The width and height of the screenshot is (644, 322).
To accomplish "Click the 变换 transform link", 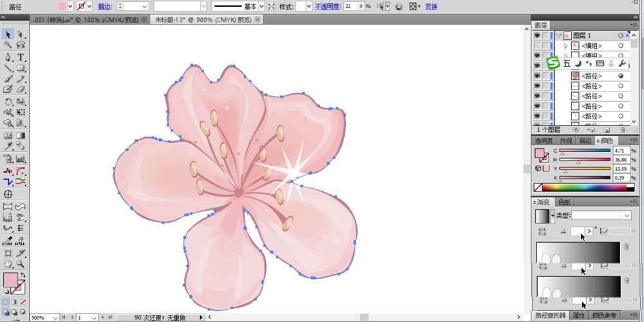I will coord(431,6).
